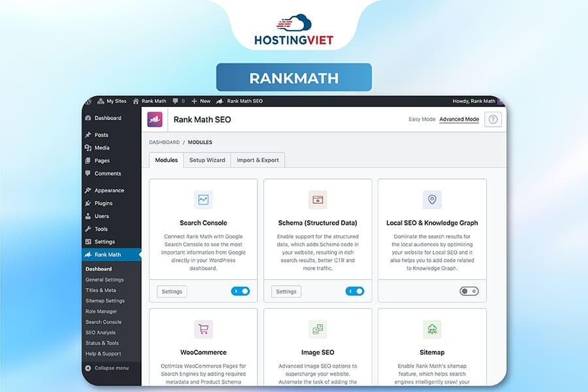Click the Schema structured data module icon

click(x=318, y=200)
